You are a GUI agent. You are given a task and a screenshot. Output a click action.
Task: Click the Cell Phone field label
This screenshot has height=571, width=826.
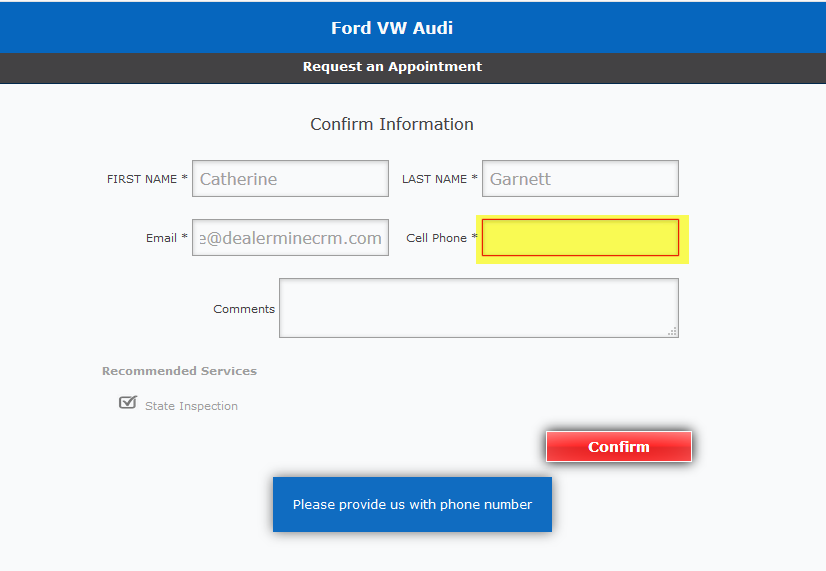pyautogui.click(x=436, y=239)
